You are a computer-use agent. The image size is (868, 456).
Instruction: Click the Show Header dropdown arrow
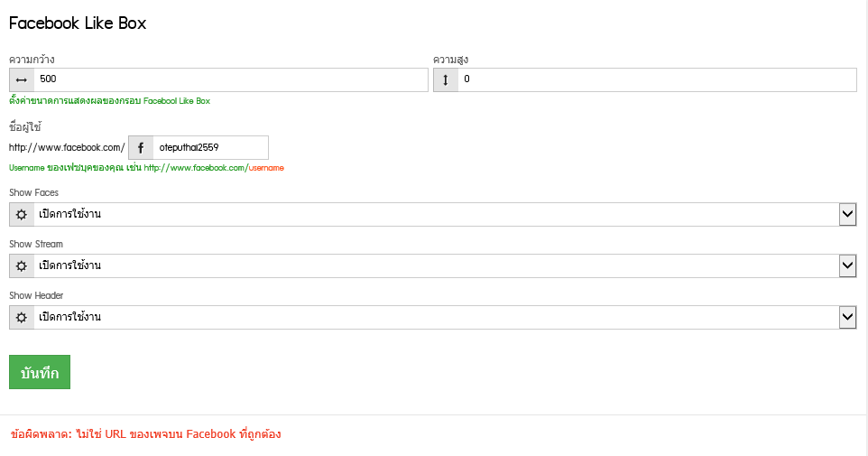click(847, 318)
